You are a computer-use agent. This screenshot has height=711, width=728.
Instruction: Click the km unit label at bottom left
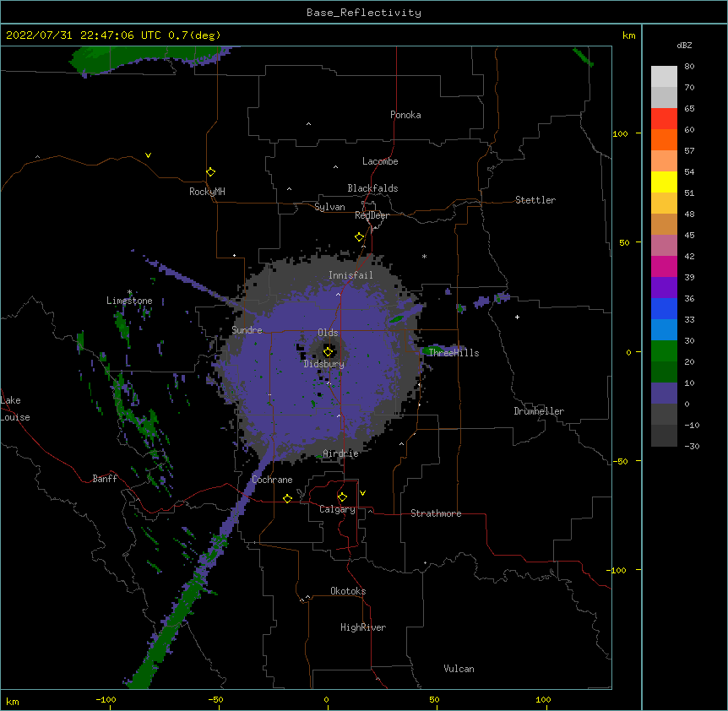coord(13,701)
